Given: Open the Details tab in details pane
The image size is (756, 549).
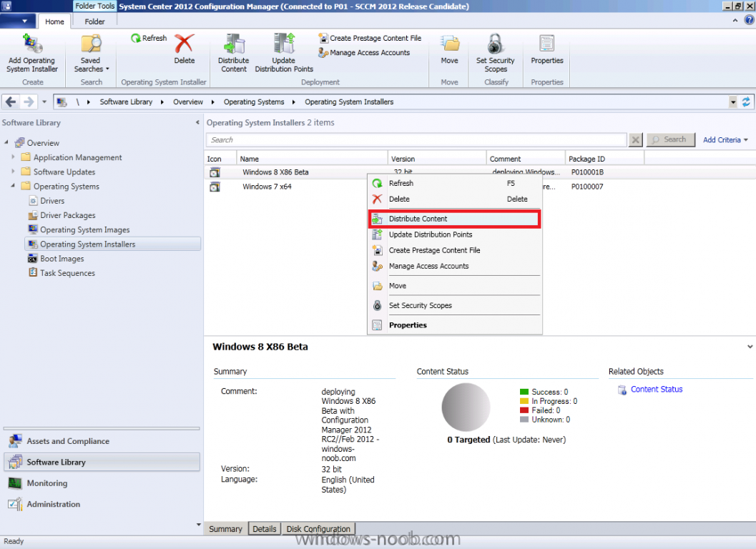Looking at the screenshot, I should [265, 529].
